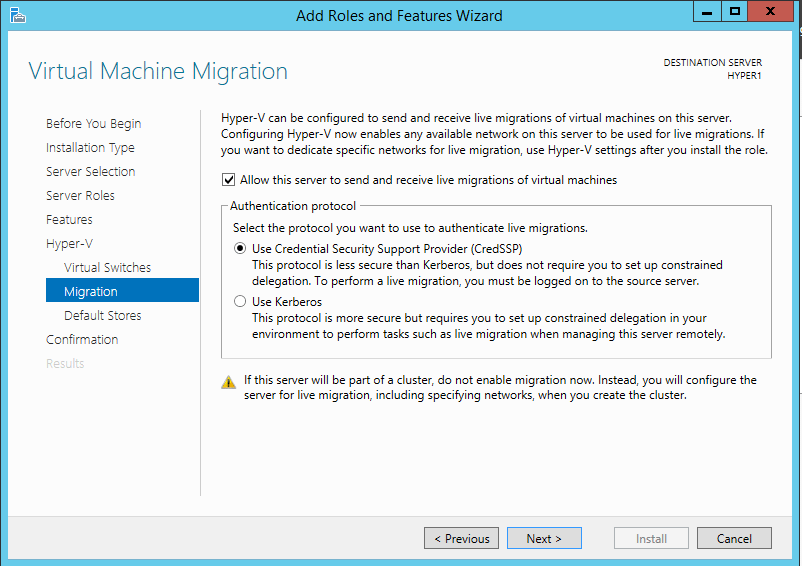The width and height of the screenshot is (802, 566).
Task: Navigate to Server Roles page
Action: tap(80, 196)
